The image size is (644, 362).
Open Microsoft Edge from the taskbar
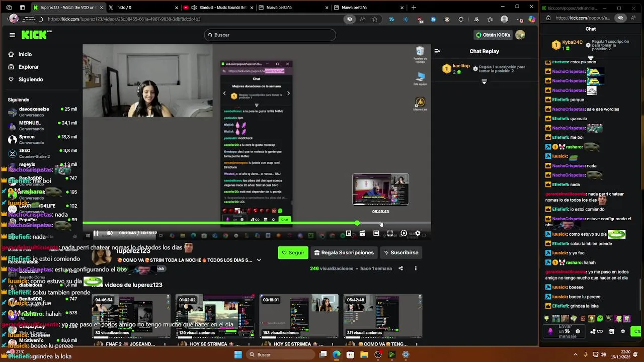pos(337,354)
